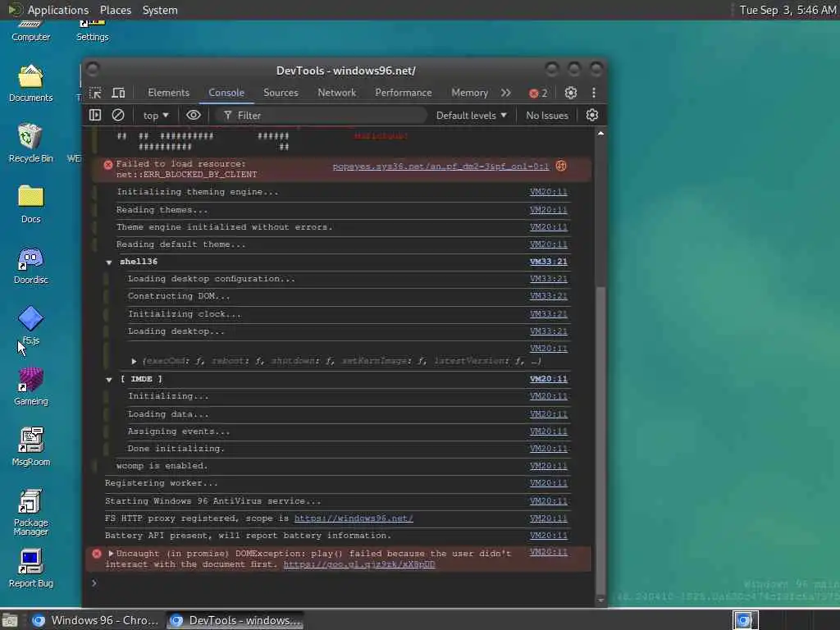
Task: Collapse the [ IMDE ] console group
Action: coord(109,379)
